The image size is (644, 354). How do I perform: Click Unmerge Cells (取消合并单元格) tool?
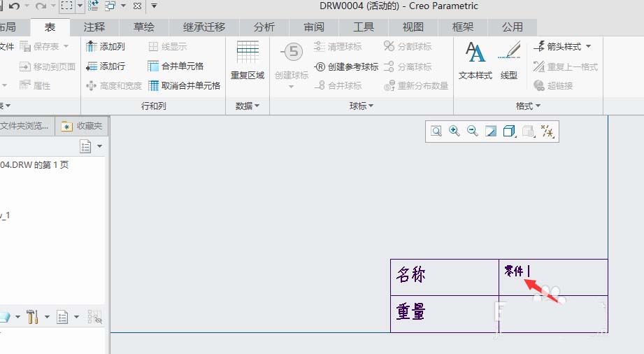(184, 85)
